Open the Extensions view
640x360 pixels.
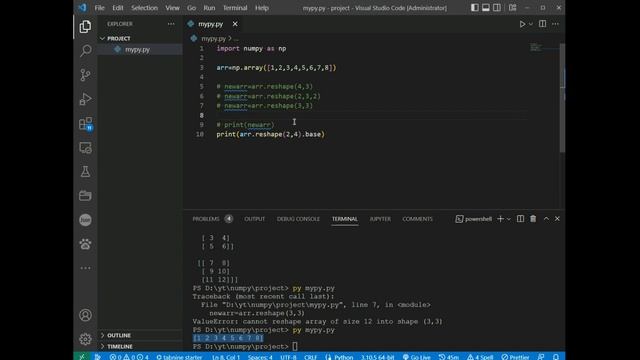point(85,123)
